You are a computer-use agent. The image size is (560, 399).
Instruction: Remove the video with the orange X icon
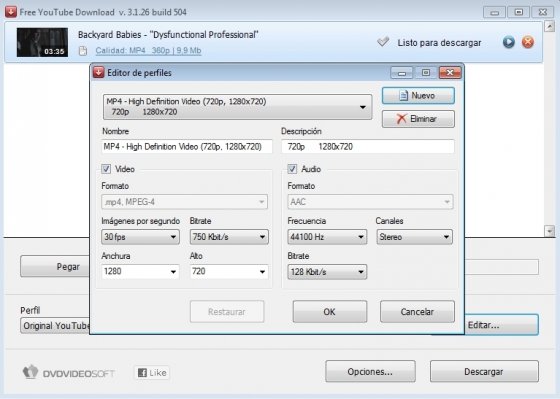click(x=528, y=42)
